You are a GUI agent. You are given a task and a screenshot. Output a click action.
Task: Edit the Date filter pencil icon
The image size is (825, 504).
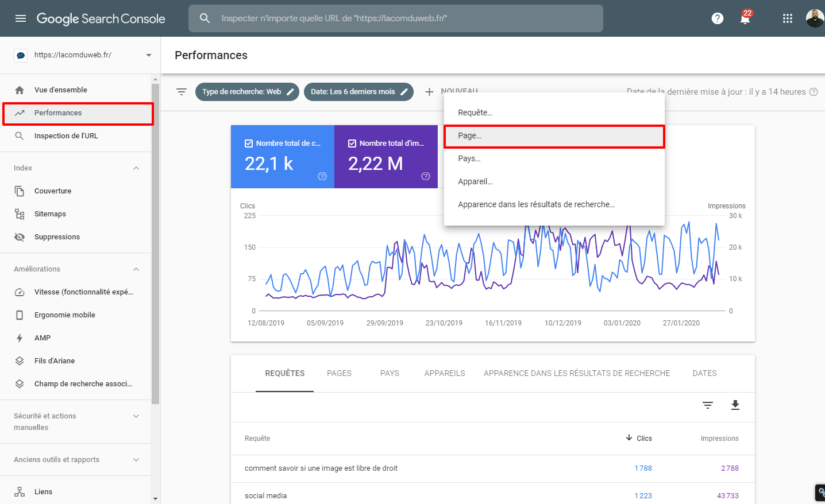(x=404, y=92)
